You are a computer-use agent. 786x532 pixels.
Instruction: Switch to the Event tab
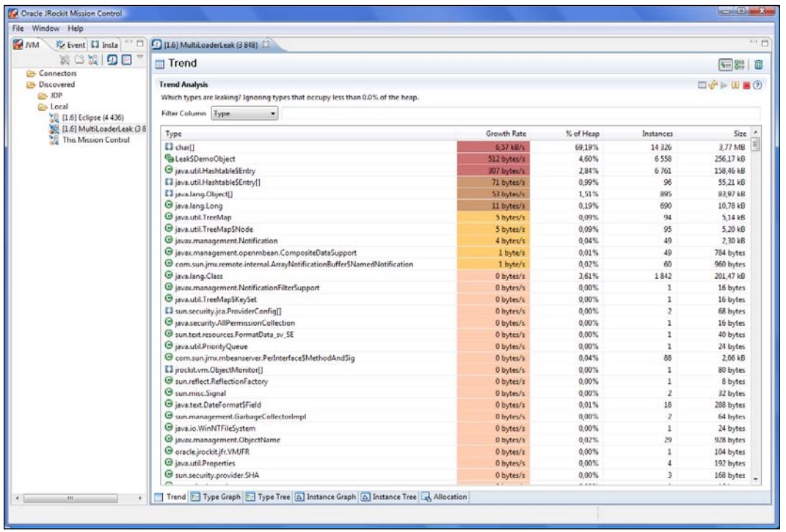[70, 45]
